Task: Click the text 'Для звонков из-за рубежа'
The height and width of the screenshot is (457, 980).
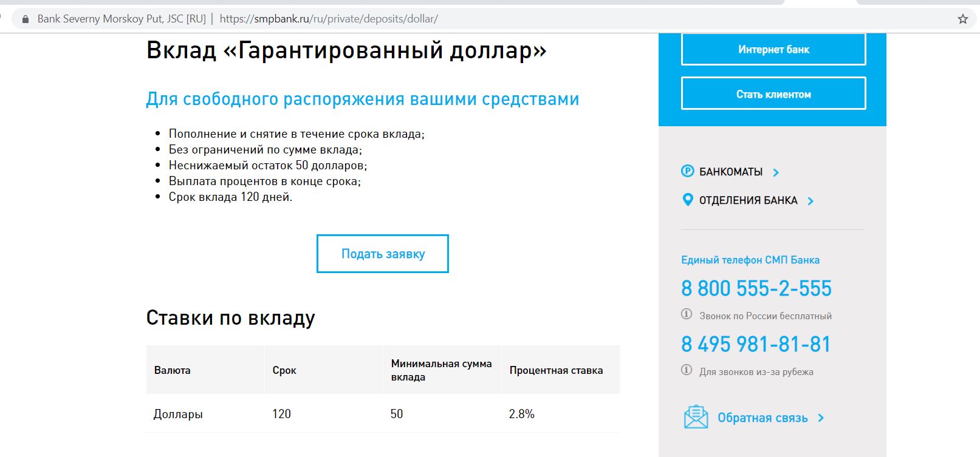Action: pos(756,371)
